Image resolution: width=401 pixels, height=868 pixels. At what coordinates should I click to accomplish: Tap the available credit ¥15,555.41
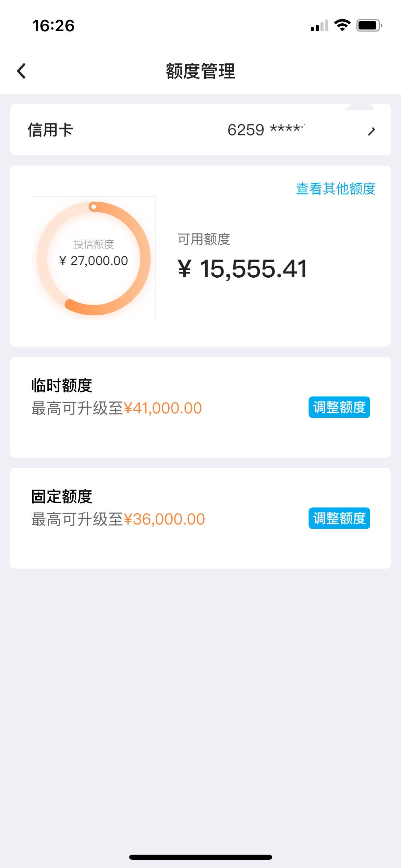tap(242, 269)
